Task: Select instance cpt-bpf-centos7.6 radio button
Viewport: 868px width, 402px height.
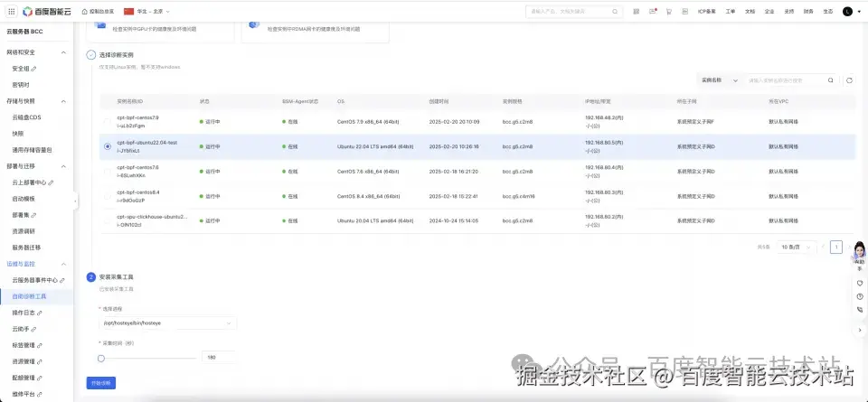Action: point(108,172)
